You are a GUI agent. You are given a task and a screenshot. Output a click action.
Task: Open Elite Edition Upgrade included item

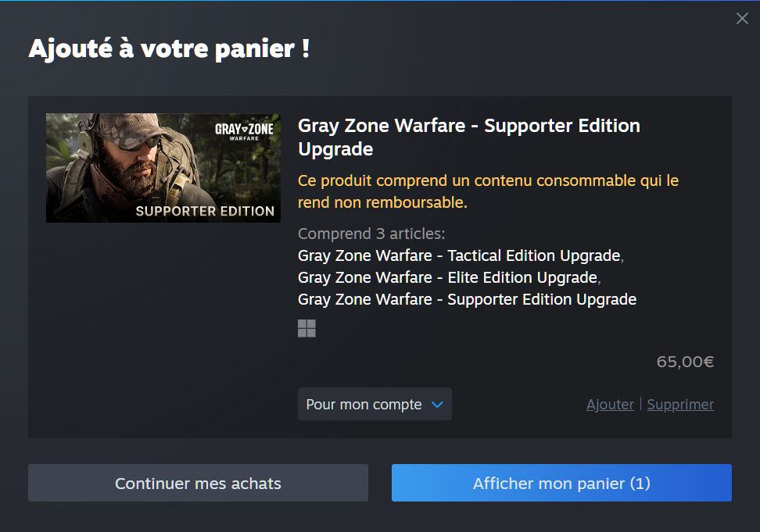447,277
